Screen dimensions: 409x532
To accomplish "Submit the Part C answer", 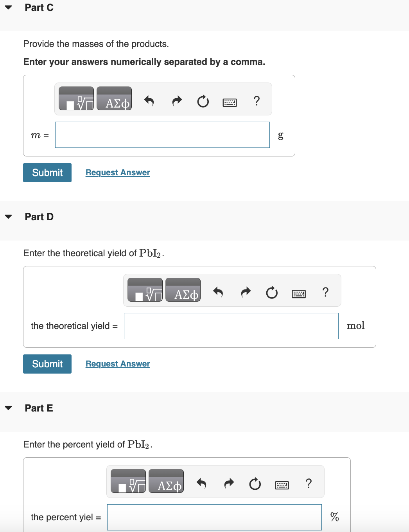I will click(47, 173).
